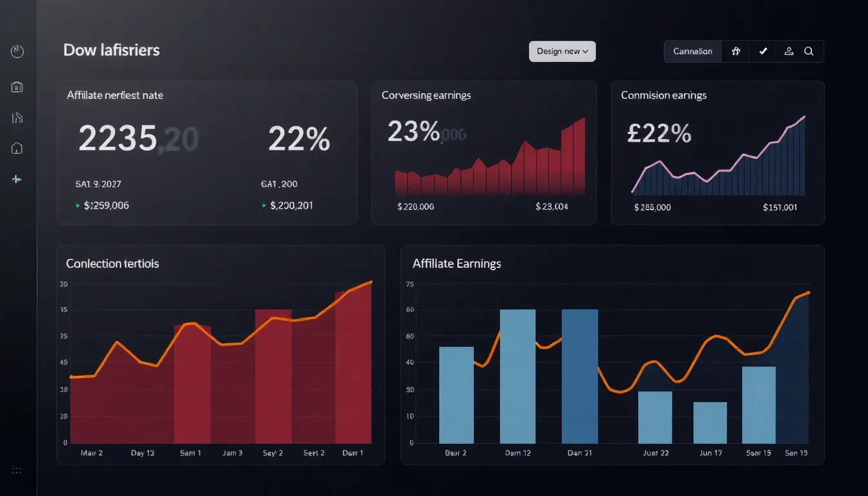
Task: Select the checkmark icon near the top right
Action: pos(763,51)
